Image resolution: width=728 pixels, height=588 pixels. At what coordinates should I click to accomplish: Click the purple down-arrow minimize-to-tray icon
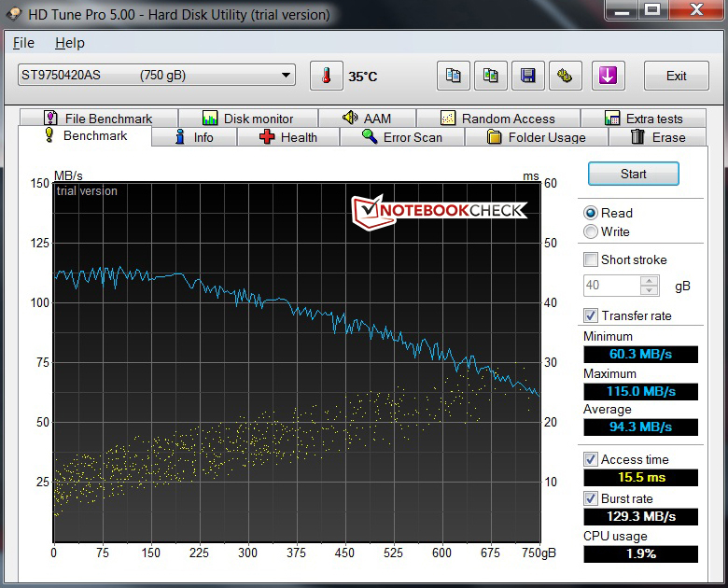608,76
